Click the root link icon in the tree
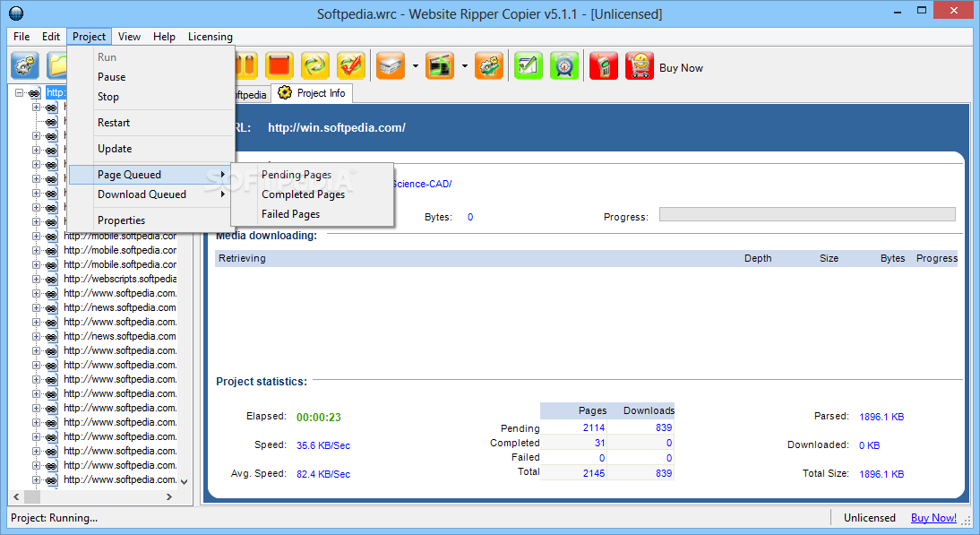Viewport: 980px width, 535px height. pos(34,93)
